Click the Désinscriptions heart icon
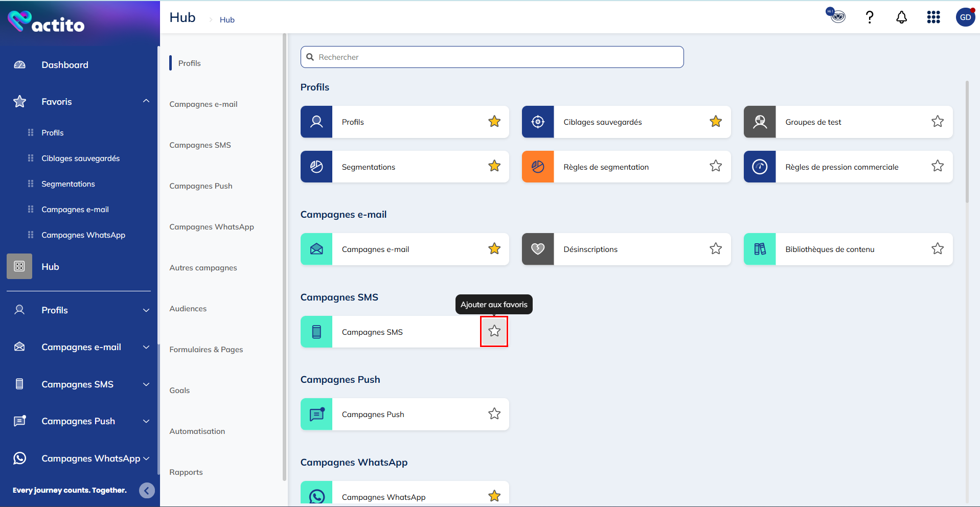The image size is (980, 507). (538, 249)
